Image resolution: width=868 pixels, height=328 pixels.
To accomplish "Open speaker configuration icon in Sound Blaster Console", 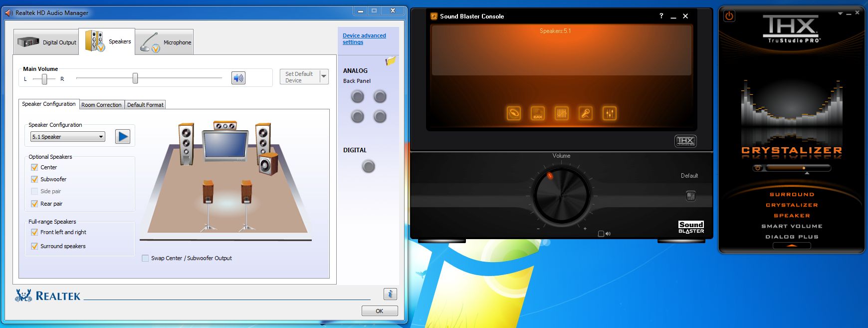I will [x=514, y=113].
